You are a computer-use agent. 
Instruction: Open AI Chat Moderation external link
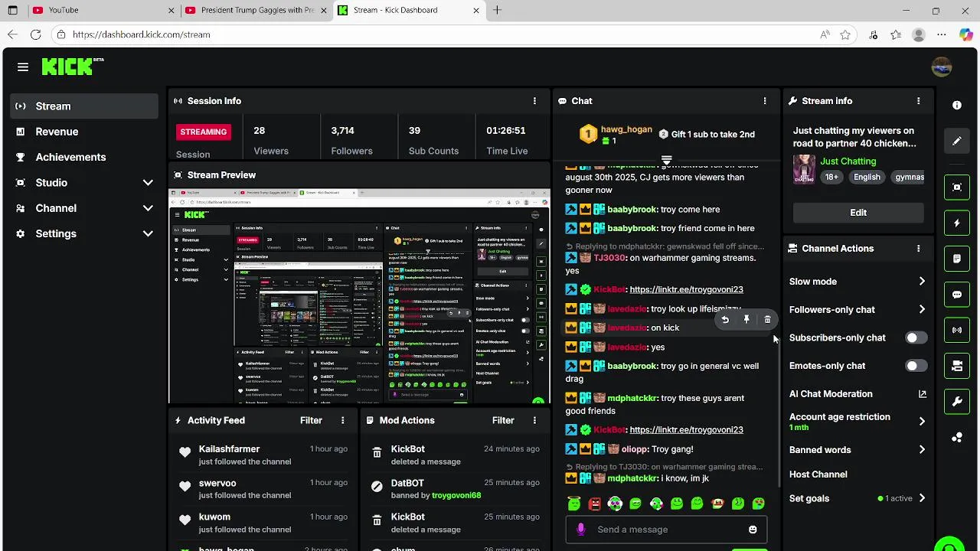pyautogui.click(x=922, y=394)
